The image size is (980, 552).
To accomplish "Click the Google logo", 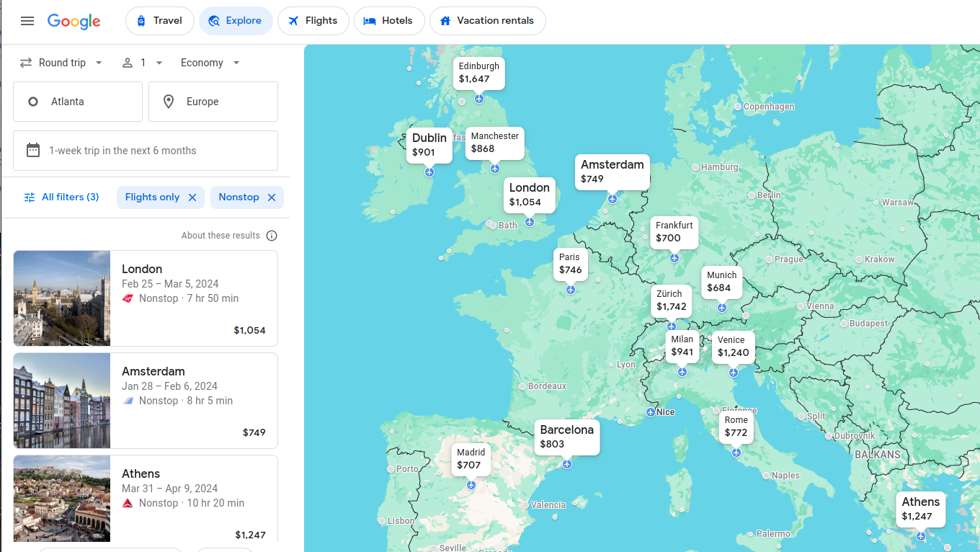I will pos(74,21).
